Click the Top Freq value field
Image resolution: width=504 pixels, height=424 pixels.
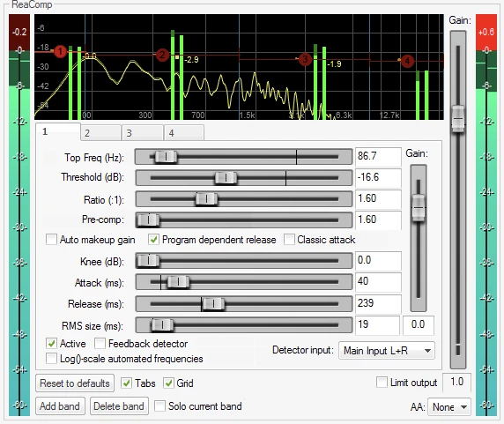coord(378,157)
